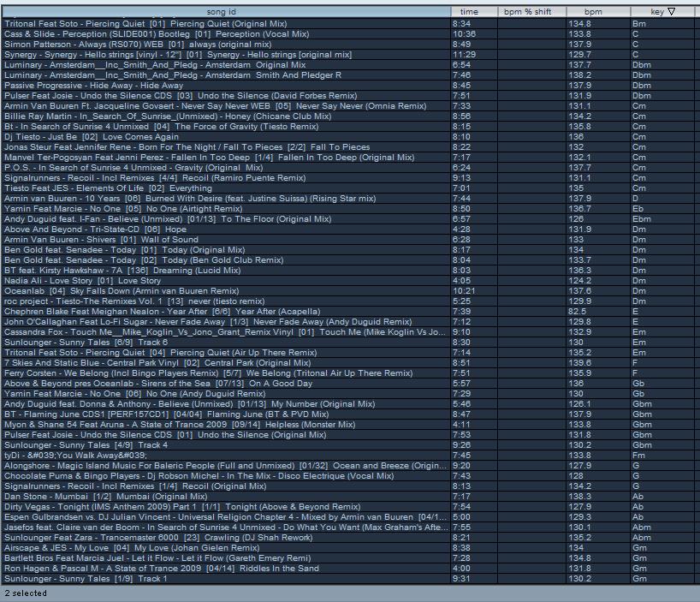Select Yamin 'No One (Andy Duguid Remix)' track
This screenshot has height=602, width=700.
pos(348,393)
